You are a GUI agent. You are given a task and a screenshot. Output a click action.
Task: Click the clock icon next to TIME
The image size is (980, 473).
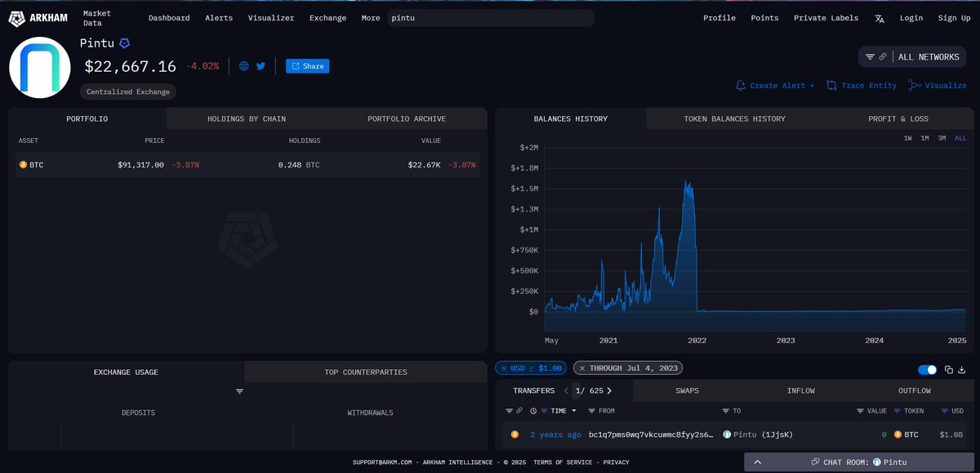tap(533, 411)
